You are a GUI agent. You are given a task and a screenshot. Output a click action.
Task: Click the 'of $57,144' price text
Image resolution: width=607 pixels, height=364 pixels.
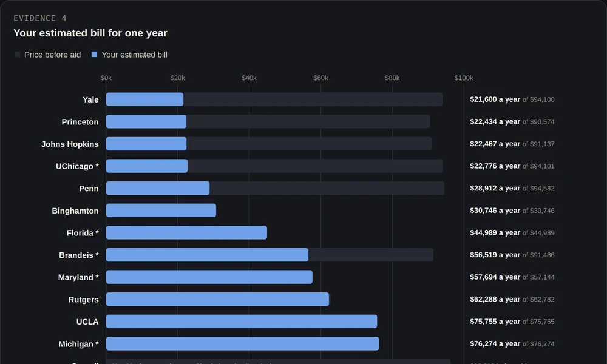pos(538,277)
